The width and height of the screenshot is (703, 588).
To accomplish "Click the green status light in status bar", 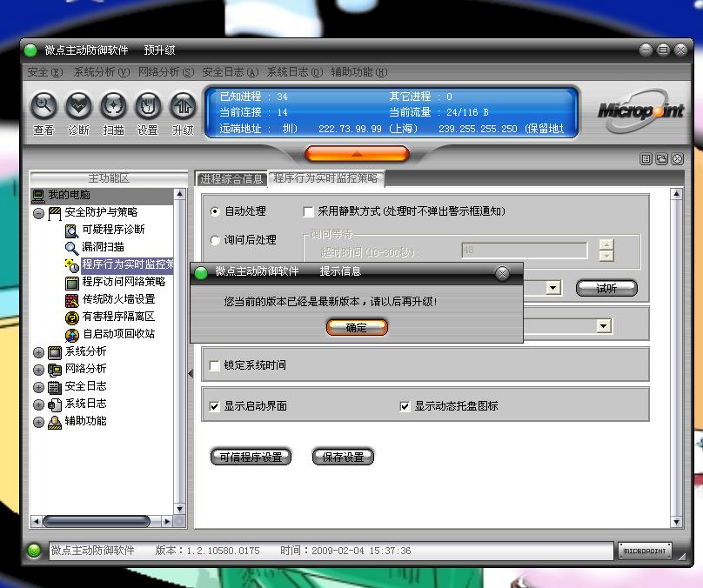I will pyautogui.click(x=34, y=551).
